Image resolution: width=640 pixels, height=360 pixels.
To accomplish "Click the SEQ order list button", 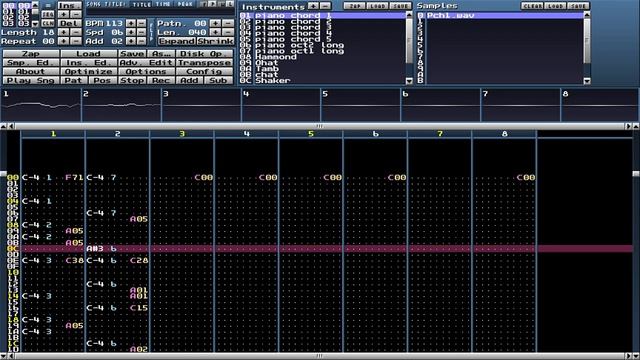I will (x=48, y=14).
